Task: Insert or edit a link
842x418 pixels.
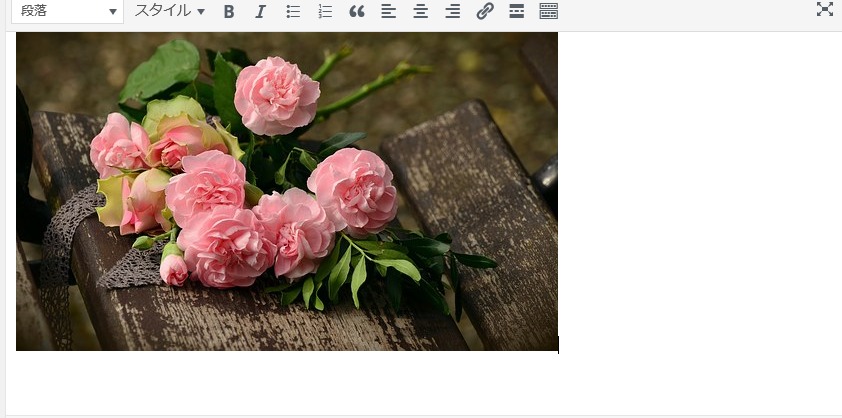Action: click(485, 11)
